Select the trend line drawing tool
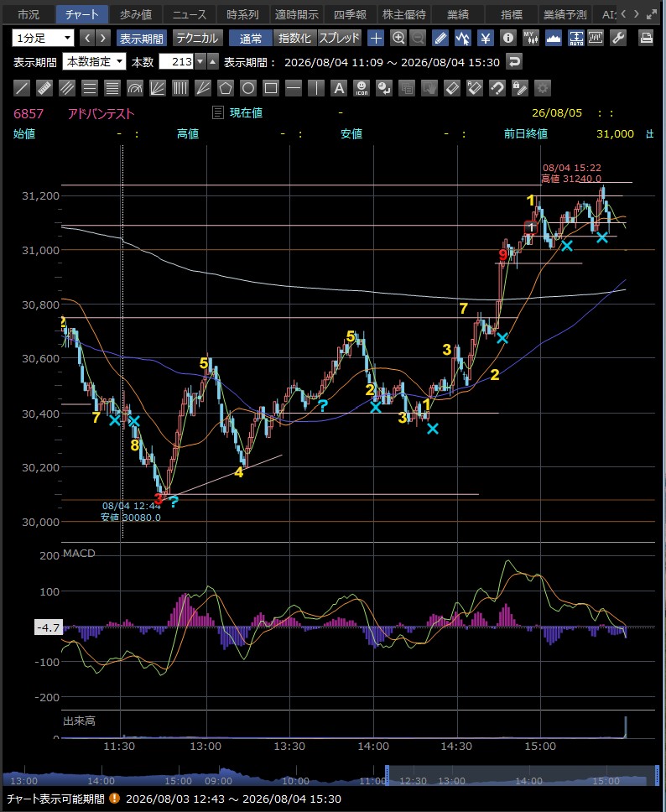The height and width of the screenshot is (812, 666). tap(22, 88)
